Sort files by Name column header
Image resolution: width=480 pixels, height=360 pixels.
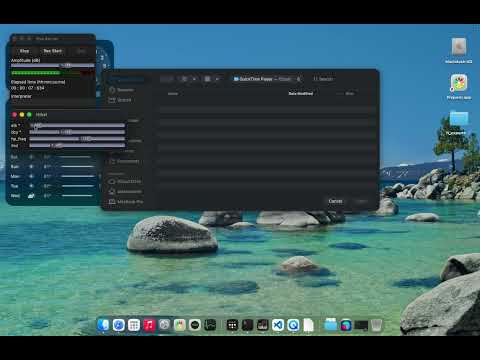point(173,94)
